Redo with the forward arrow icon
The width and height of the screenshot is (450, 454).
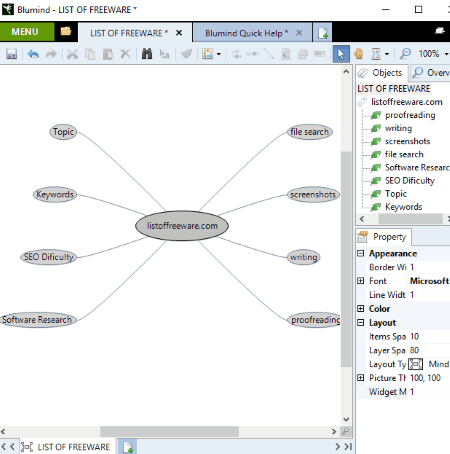pyautogui.click(x=51, y=54)
